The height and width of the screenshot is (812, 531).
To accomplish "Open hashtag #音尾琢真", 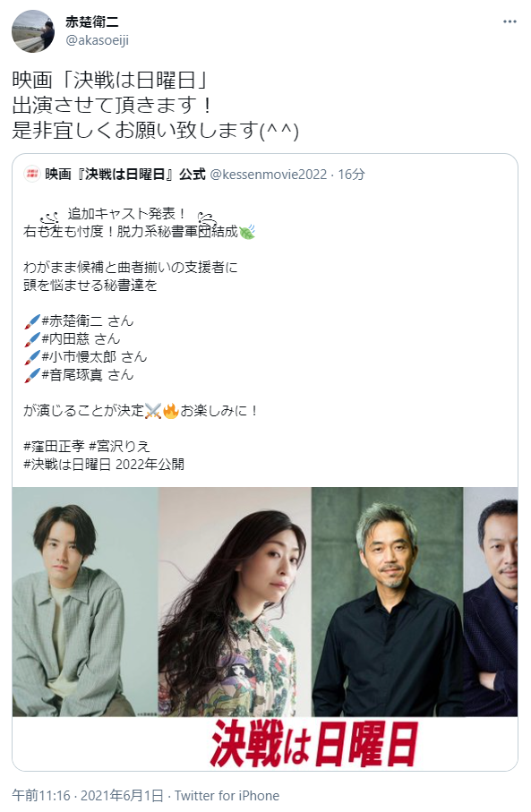I will click(x=72, y=375).
